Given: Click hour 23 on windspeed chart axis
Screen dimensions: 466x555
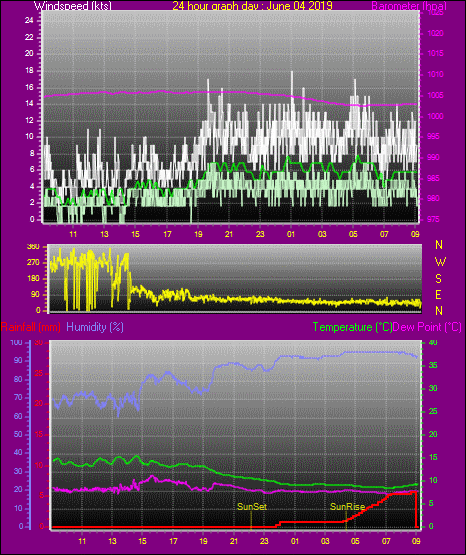Looking at the screenshot, I should (x=260, y=234).
